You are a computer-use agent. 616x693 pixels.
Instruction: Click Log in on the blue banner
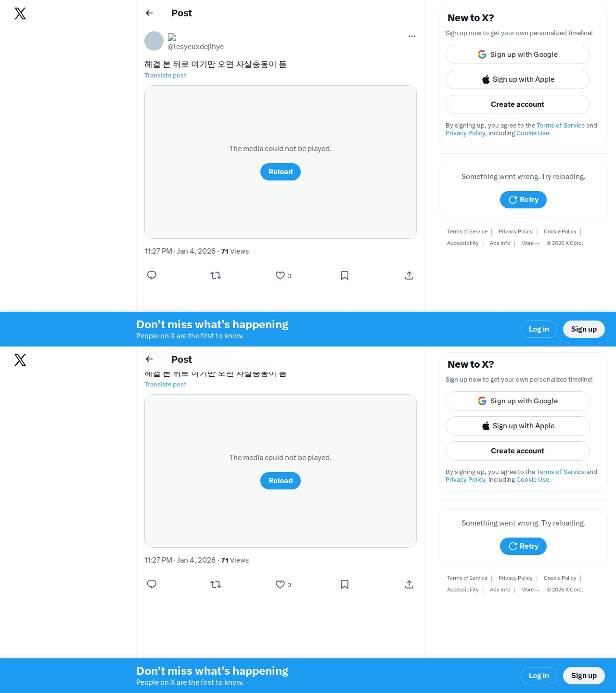click(x=539, y=329)
